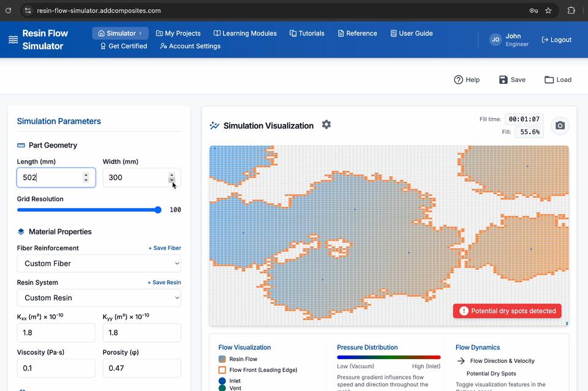
Task: Log out using the Logout button
Action: coord(556,40)
